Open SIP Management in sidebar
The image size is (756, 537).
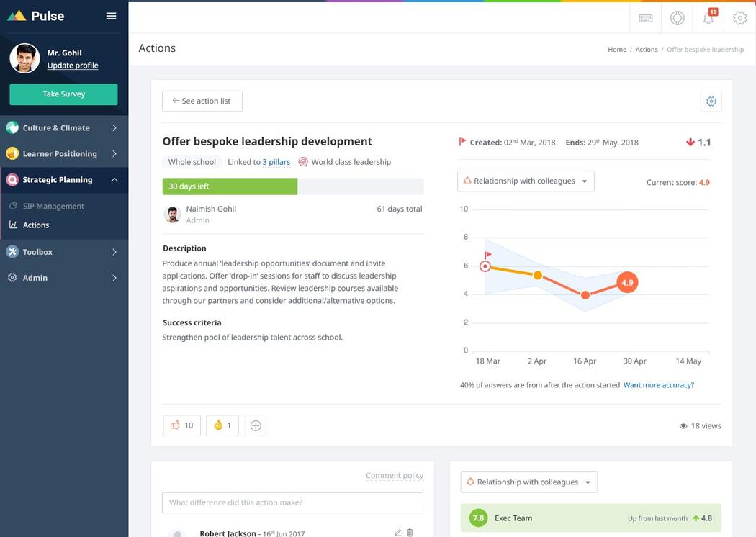[53, 207]
